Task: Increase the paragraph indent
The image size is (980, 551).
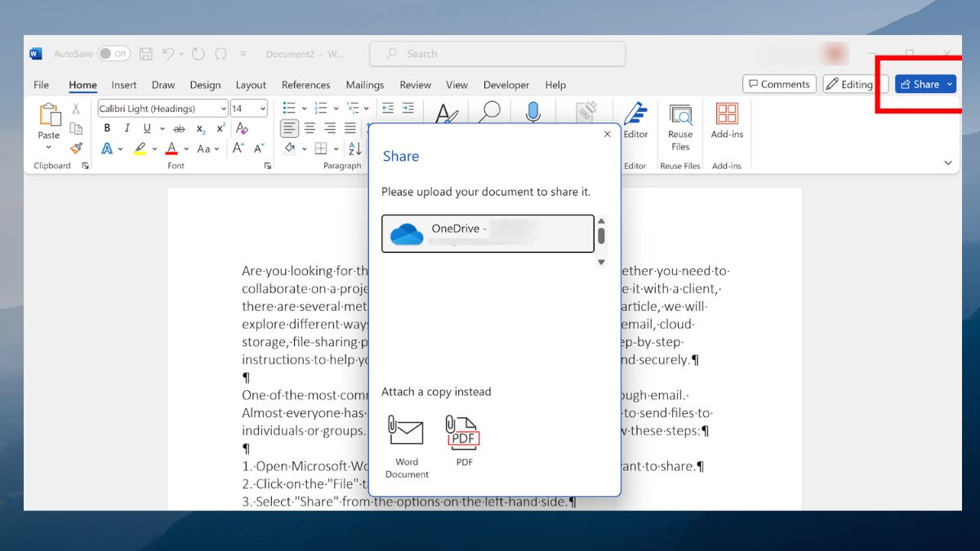Action: click(x=408, y=108)
